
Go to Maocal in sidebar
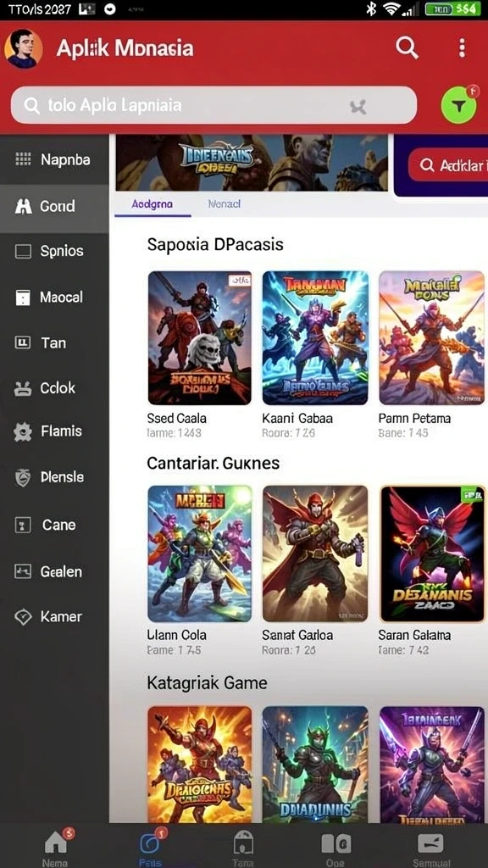tap(54, 298)
